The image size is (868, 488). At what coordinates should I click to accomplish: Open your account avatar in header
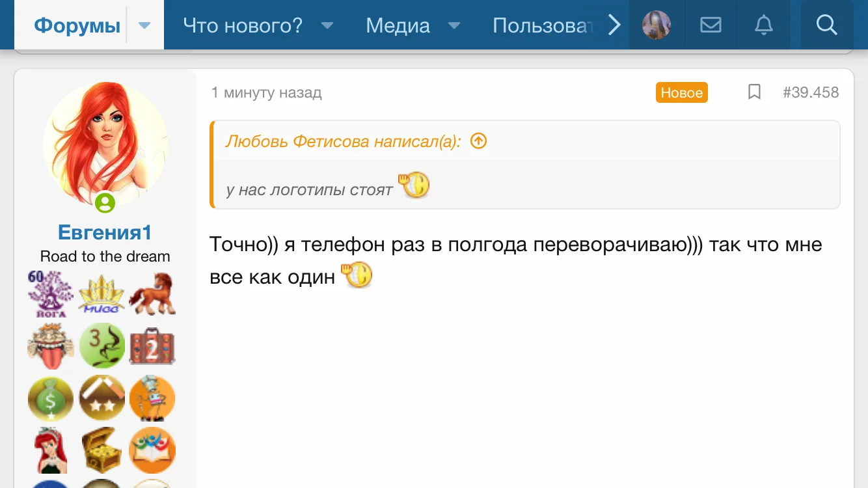(x=657, y=25)
